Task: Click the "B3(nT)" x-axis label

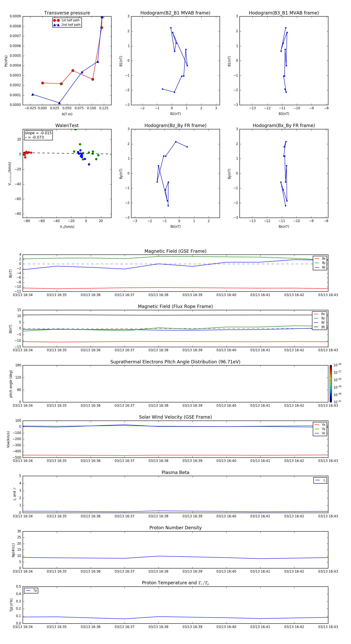Action: [284, 114]
